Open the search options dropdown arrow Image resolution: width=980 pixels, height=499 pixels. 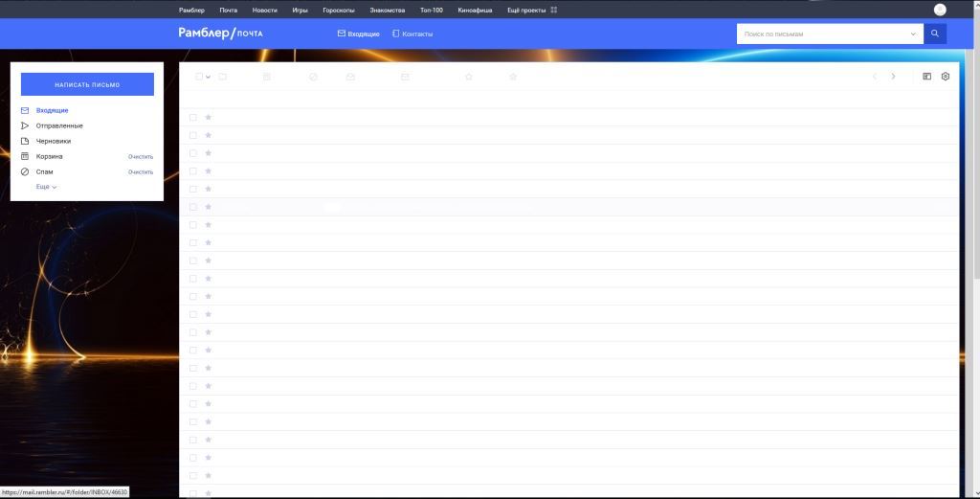pos(913,34)
